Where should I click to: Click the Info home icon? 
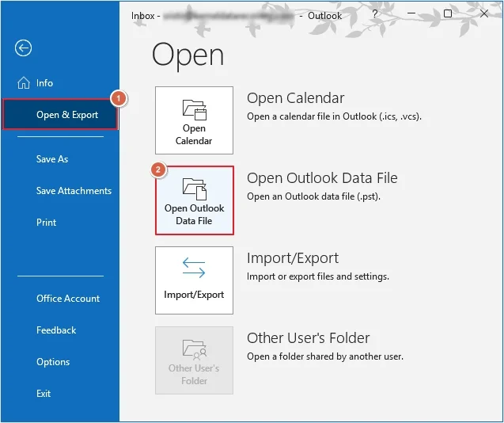(24, 82)
